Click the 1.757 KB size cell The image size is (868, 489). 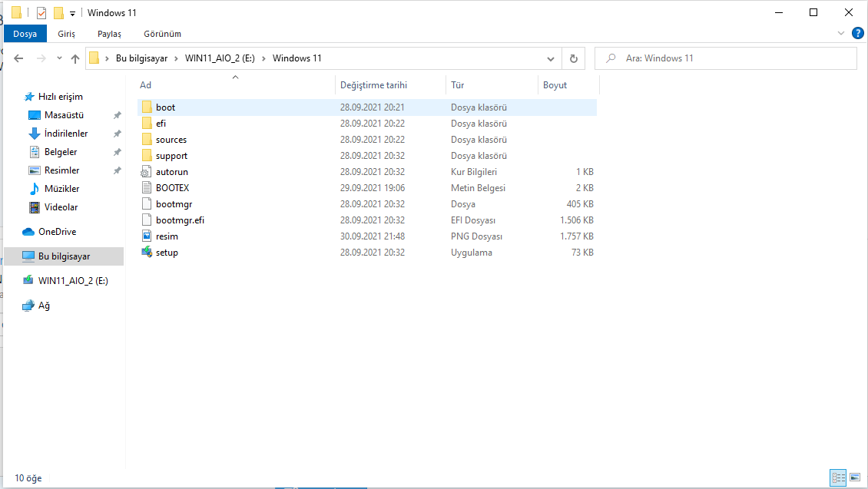(x=576, y=236)
